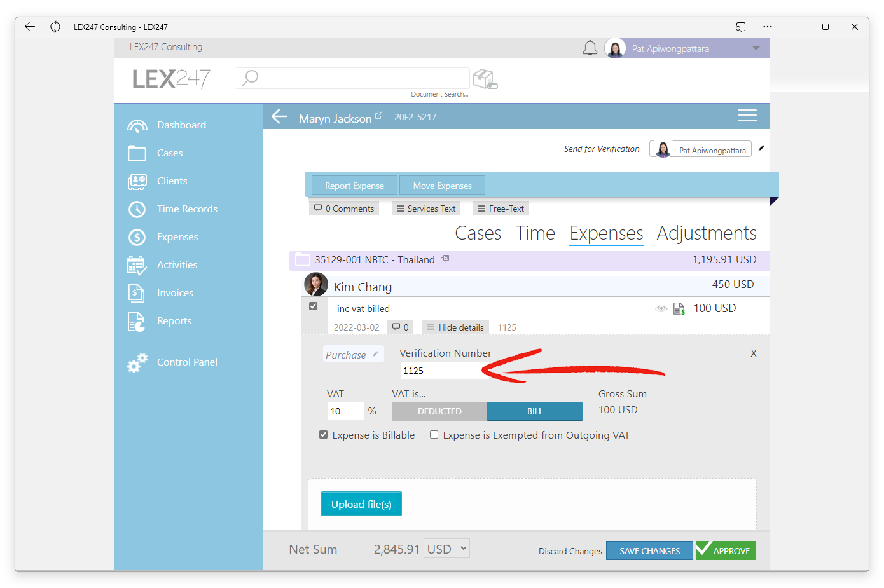Open the Time Records clock icon
The image size is (884, 588).
point(137,209)
